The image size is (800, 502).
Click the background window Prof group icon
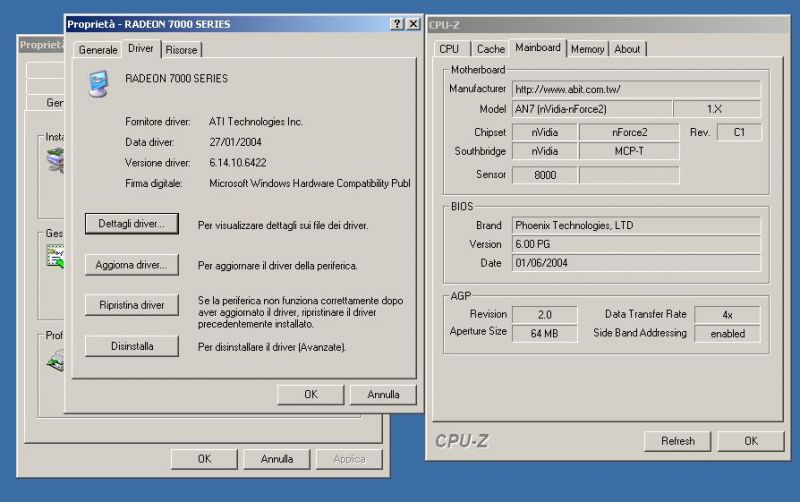(x=55, y=360)
